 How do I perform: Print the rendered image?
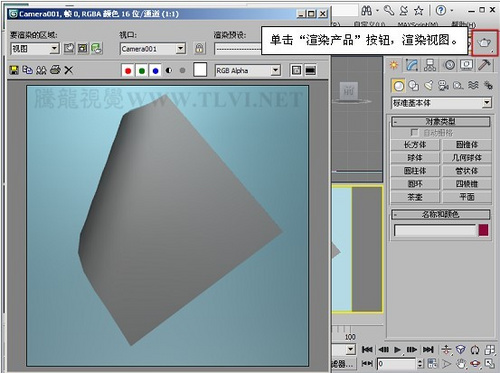[x=55, y=70]
